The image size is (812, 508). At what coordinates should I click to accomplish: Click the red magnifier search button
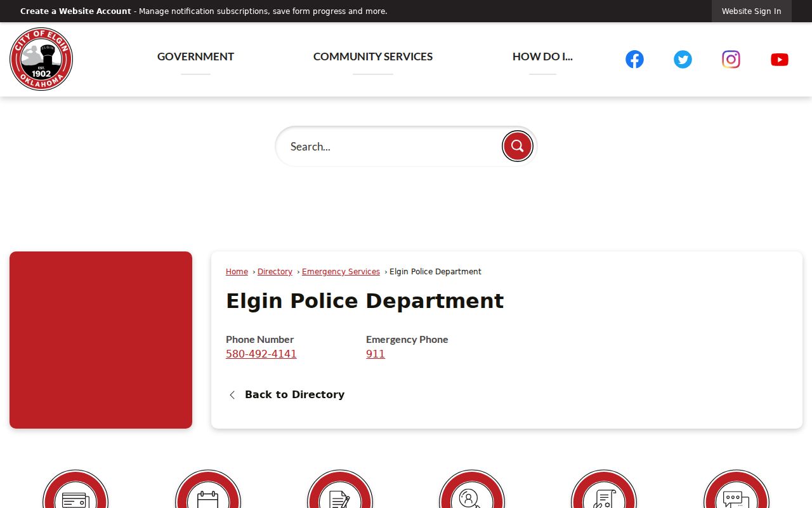click(x=518, y=146)
